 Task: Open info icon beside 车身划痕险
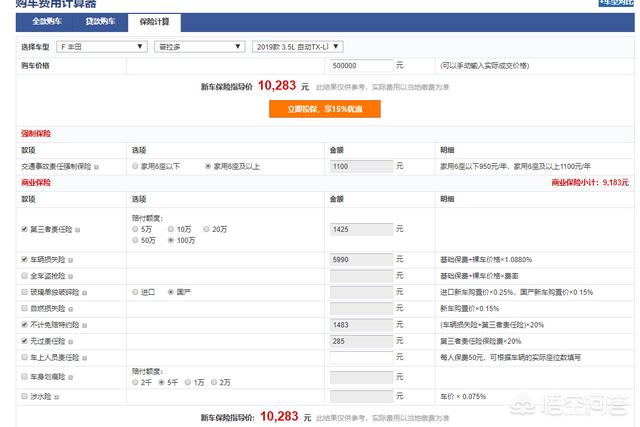coord(71,377)
